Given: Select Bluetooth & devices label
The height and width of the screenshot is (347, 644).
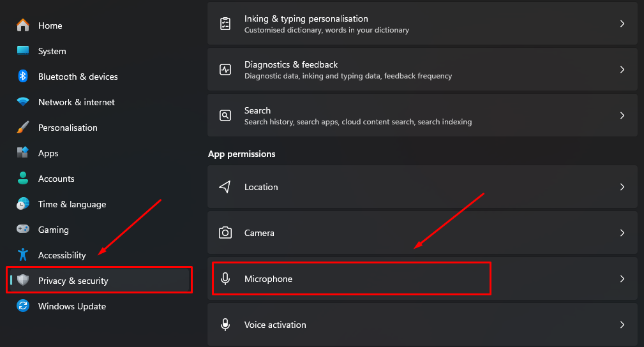Looking at the screenshot, I should point(78,77).
